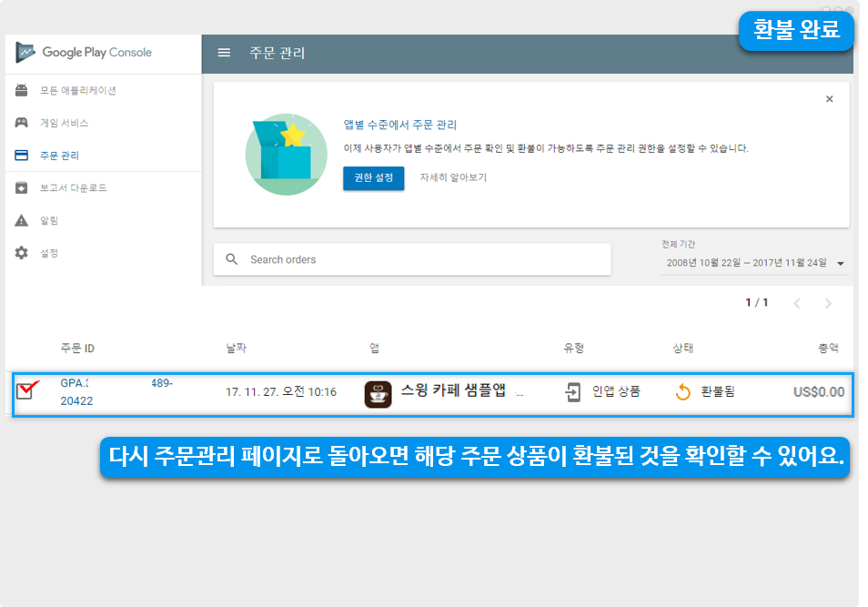The width and height of the screenshot is (868, 607).
Task: Toggle the checkbox on the order row
Action: click(x=25, y=391)
